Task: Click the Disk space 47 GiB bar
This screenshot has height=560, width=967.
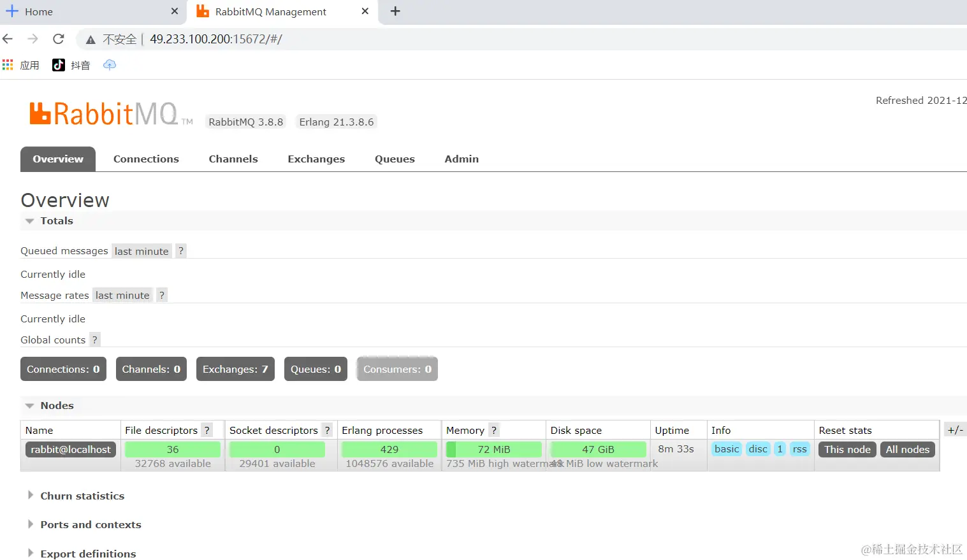Action: tap(598, 449)
